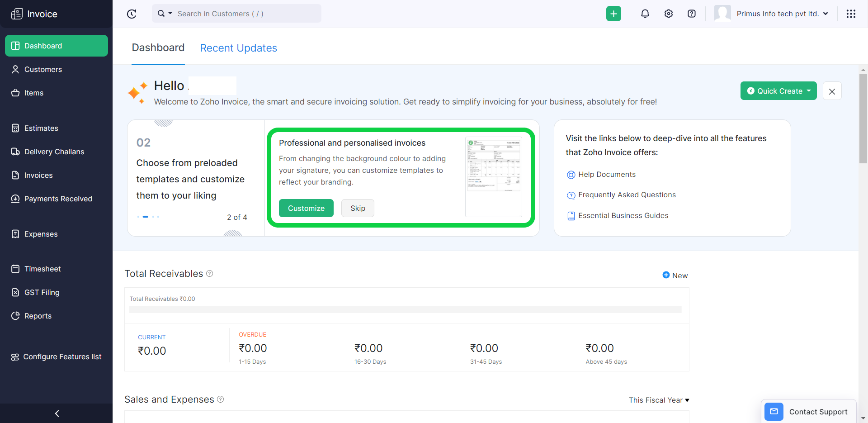
Task: Click the '2 of 4' step counter
Action: (x=237, y=217)
